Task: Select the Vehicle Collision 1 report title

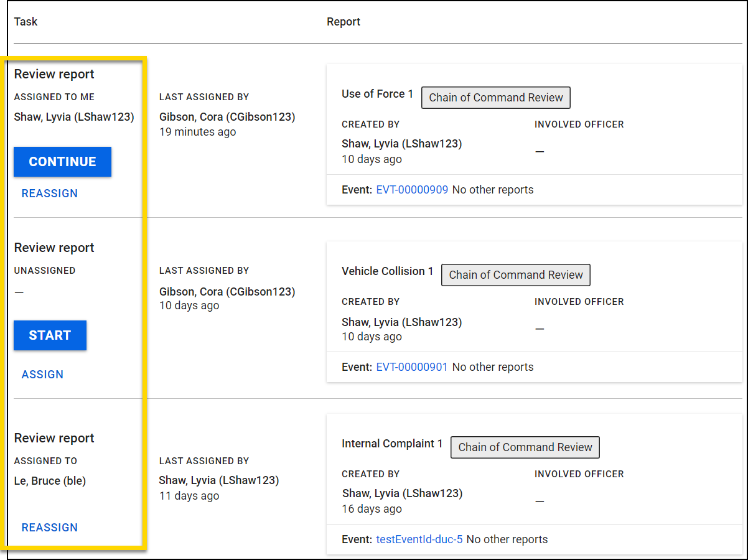Action: pyautogui.click(x=387, y=271)
